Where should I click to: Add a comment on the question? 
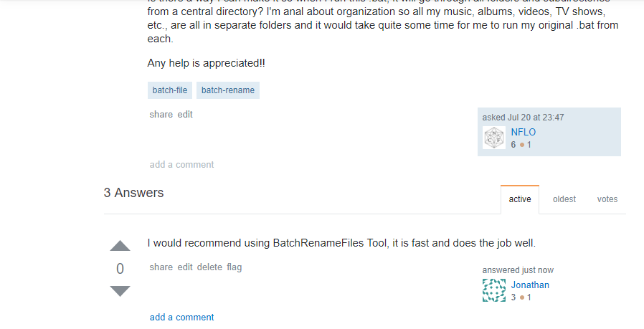[x=181, y=164]
